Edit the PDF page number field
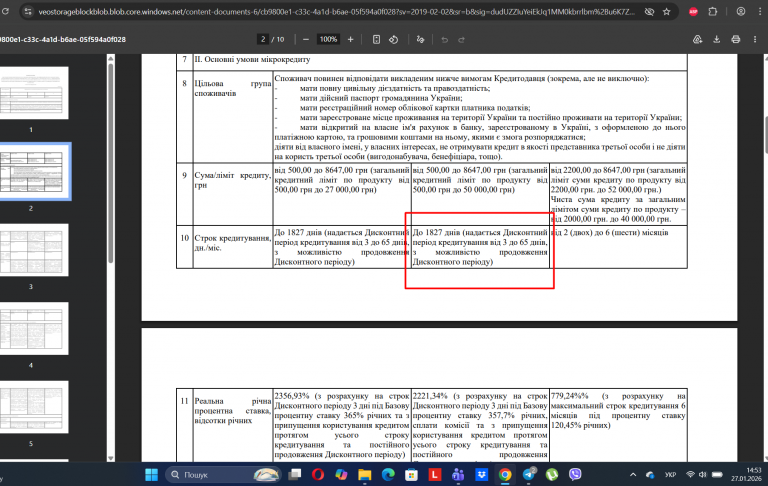This screenshot has height=486, width=768. [x=263, y=39]
